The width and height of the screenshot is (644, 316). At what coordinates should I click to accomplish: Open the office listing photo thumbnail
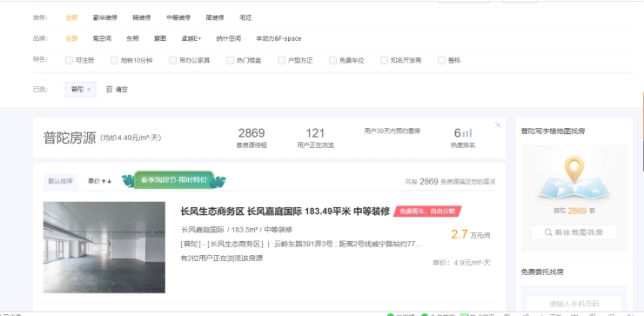click(x=104, y=247)
